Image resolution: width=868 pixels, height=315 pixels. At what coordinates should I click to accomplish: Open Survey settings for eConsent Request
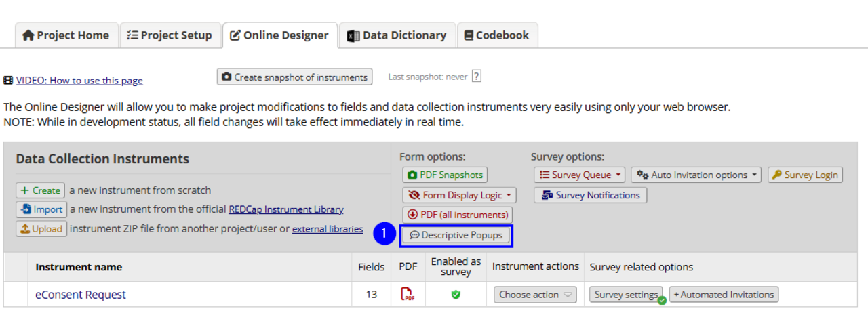tap(627, 295)
